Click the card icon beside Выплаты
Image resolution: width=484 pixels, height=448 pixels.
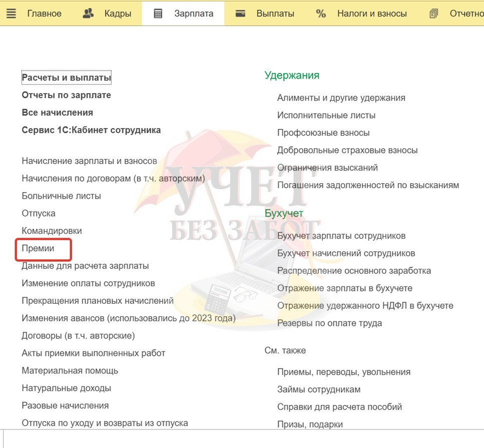click(240, 14)
